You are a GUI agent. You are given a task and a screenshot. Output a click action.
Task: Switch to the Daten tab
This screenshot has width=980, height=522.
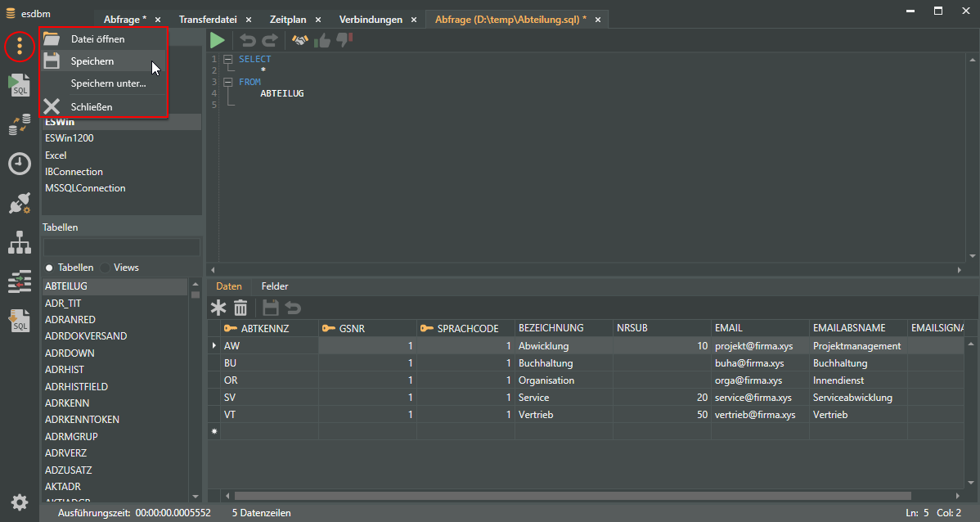pos(229,286)
